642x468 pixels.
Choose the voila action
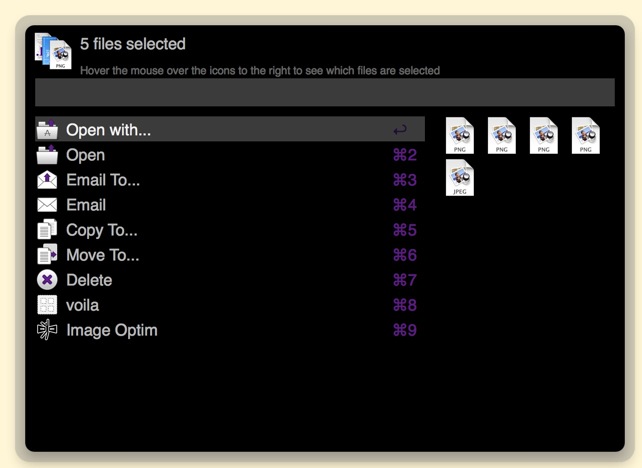click(x=230, y=305)
